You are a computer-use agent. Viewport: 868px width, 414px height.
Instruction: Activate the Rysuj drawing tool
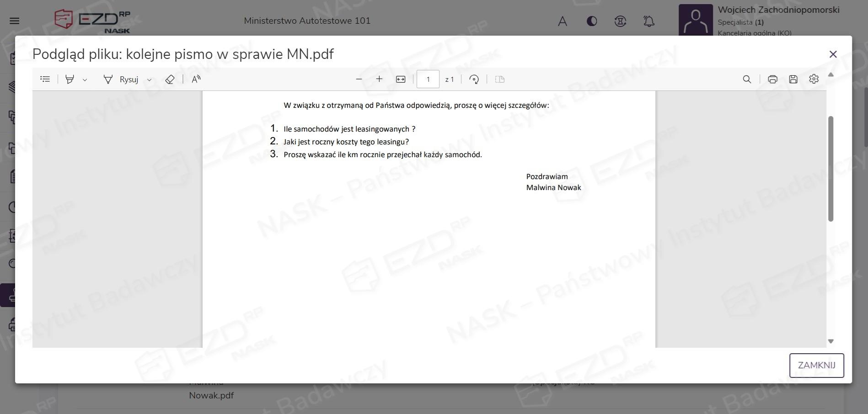pos(121,79)
